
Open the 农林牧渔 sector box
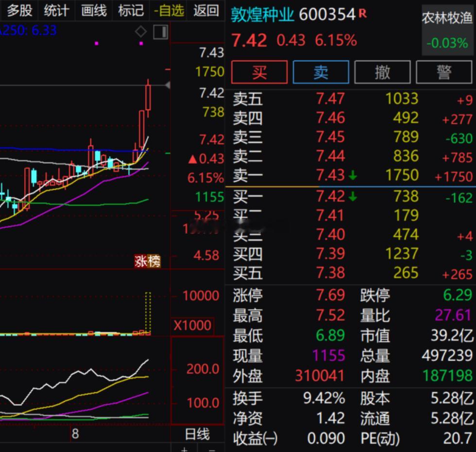point(447,30)
